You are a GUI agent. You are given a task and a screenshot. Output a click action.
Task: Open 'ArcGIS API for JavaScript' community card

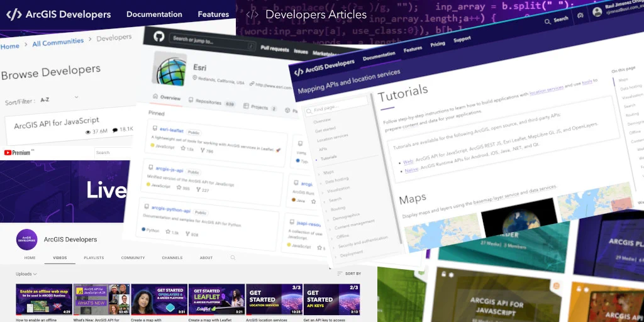tap(69, 126)
